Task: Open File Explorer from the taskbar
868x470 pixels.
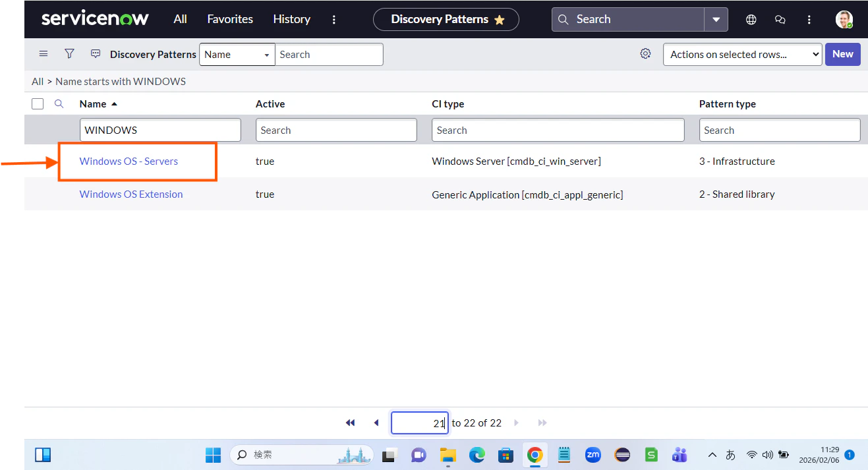Action: [x=448, y=455]
